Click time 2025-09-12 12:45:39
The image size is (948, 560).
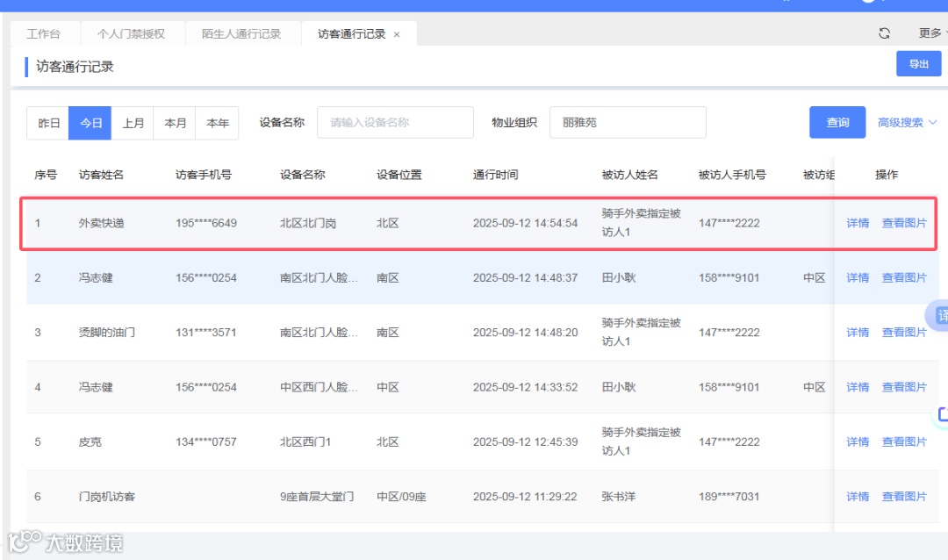click(526, 442)
